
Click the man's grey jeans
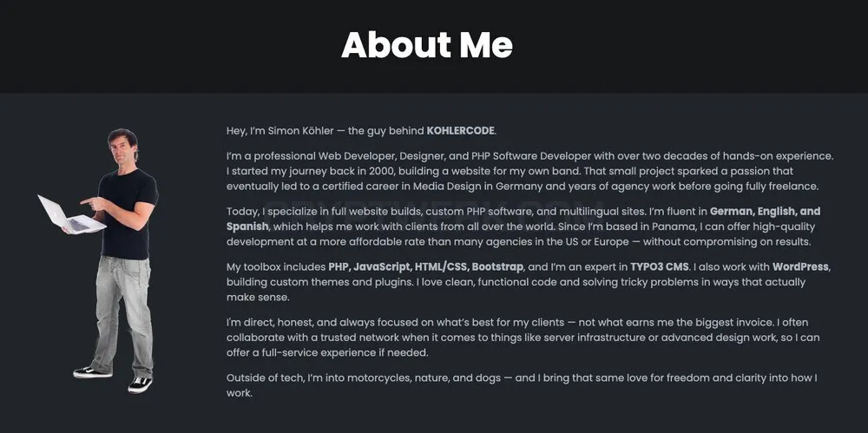point(122,316)
